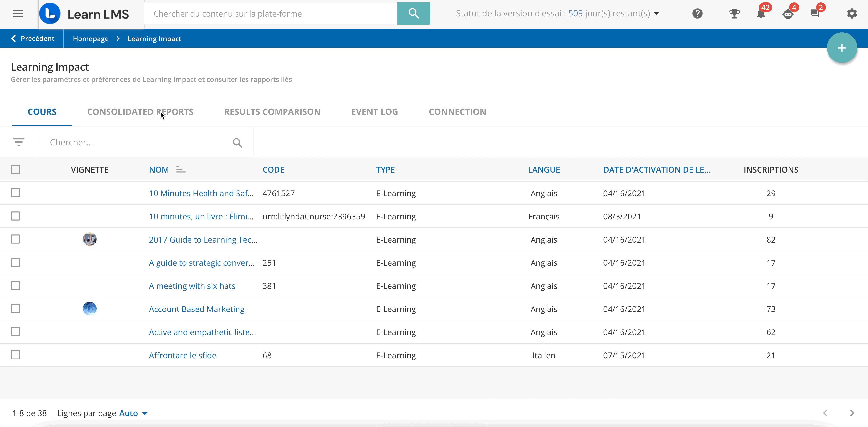Click the teal platform search button

click(414, 13)
